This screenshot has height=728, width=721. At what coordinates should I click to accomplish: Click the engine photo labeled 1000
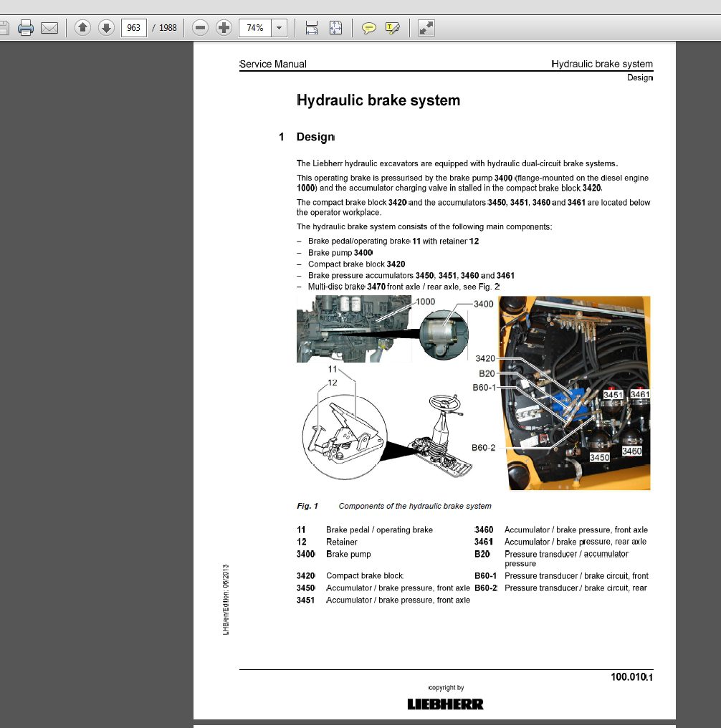(354, 329)
